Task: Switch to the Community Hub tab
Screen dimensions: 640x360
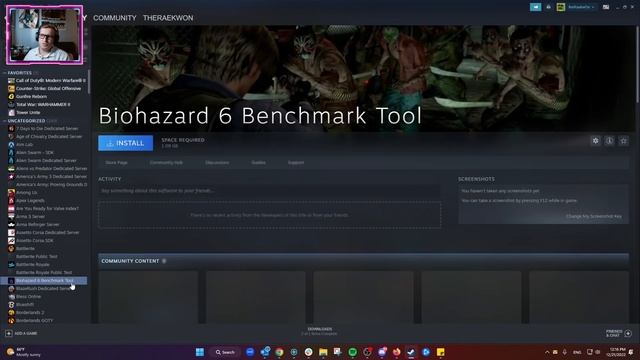Action: pos(166,162)
